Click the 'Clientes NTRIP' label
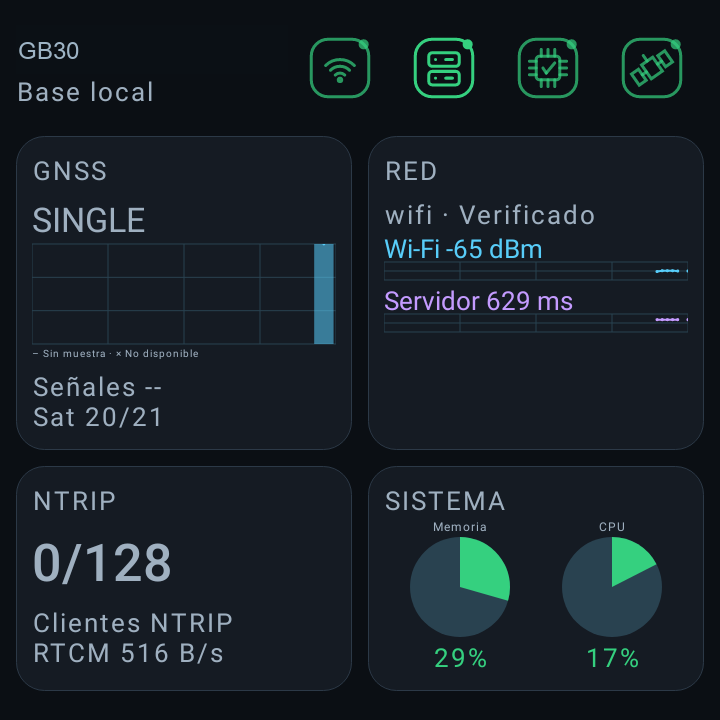 [x=133, y=623]
